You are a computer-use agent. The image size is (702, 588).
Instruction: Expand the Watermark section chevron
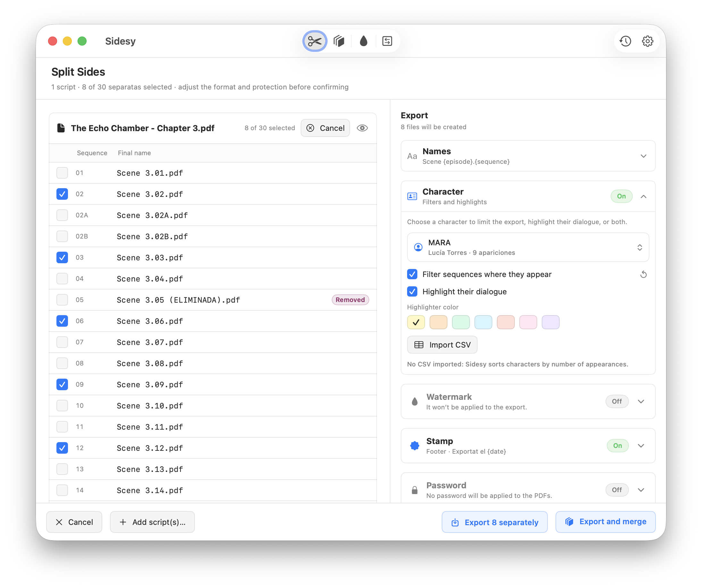[640, 401]
